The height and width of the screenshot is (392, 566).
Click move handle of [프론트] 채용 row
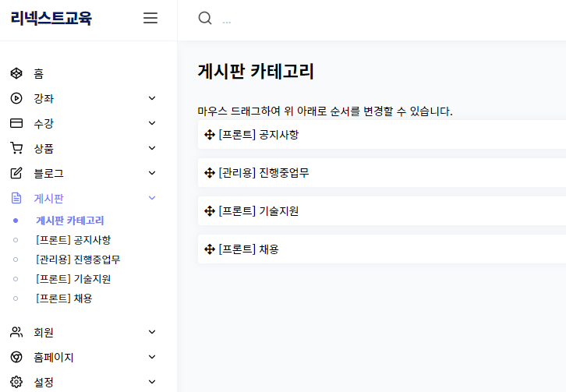[x=210, y=249]
